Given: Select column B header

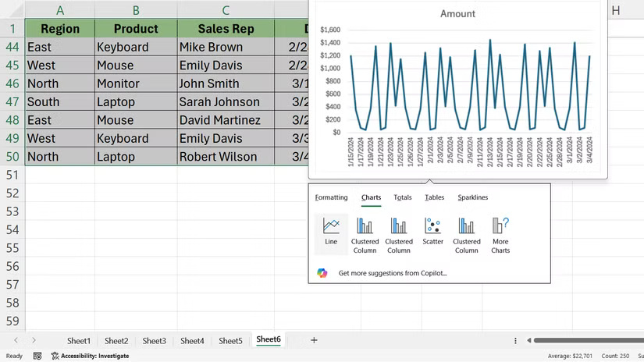Looking at the screenshot, I should coord(136,10).
